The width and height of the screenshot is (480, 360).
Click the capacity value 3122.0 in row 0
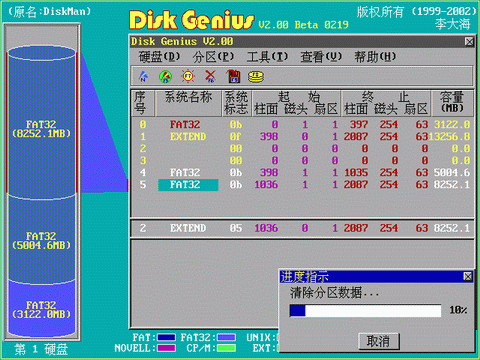[x=452, y=125]
